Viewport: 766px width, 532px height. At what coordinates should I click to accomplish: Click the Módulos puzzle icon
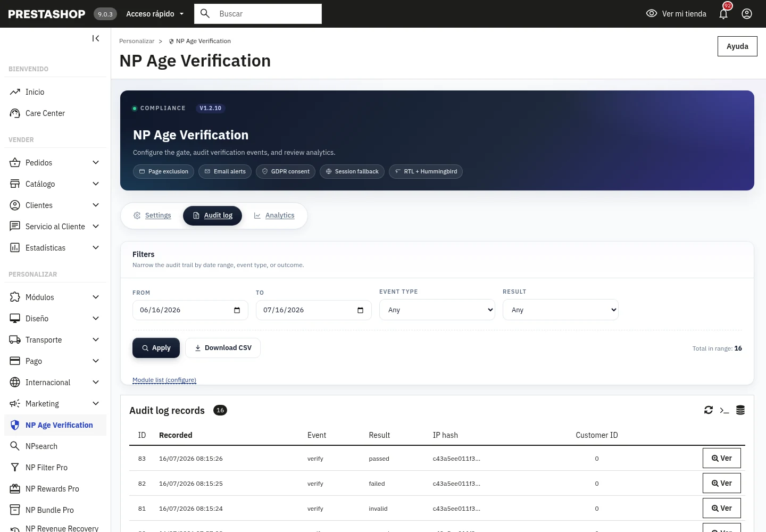(x=15, y=297)
